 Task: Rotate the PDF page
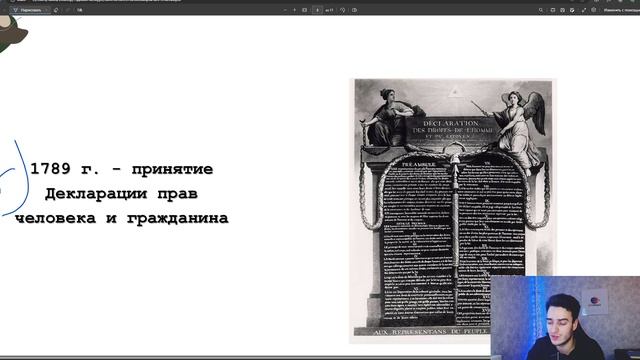tap(343, 10)
